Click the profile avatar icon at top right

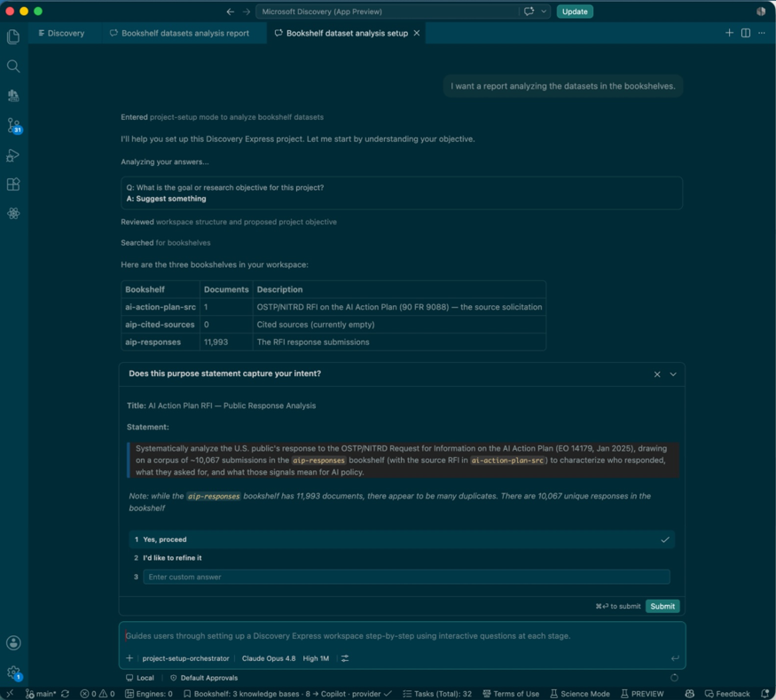click(x=761, y=12)
